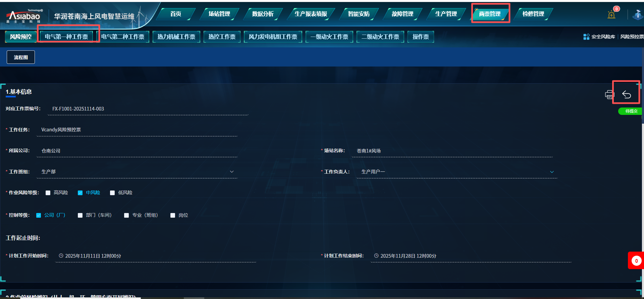644x299 pixels.
Task: Click the clock icon beside 计划工作开始时间
Action: coord(61,256)
